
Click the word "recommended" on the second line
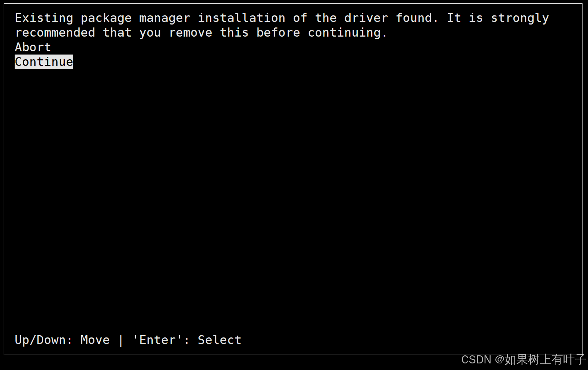[x=55, y=33]
